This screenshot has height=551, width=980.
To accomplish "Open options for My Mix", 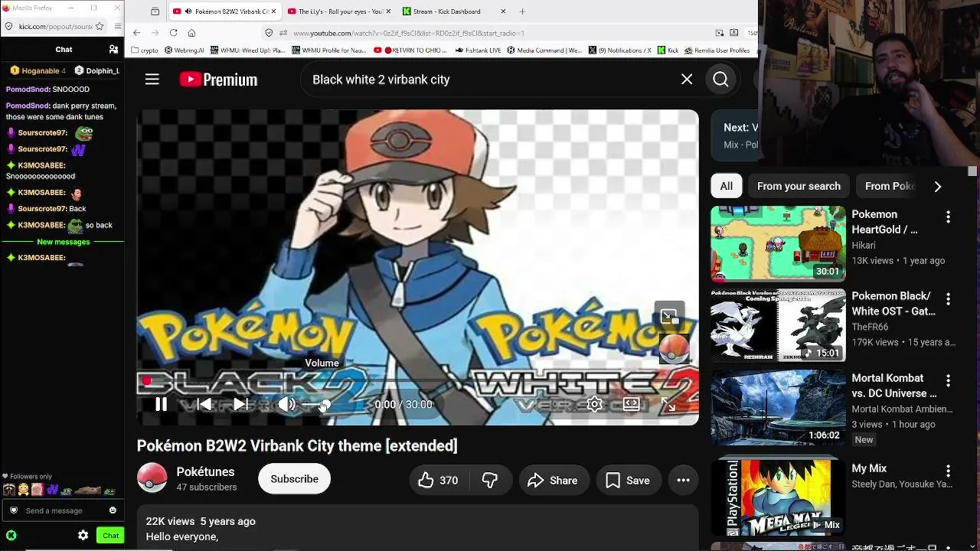I will click(x=948, y=471).
